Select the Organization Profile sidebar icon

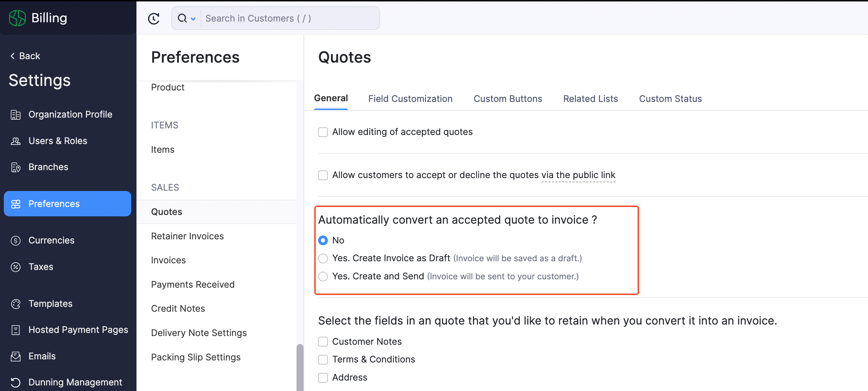pos(16,114)
